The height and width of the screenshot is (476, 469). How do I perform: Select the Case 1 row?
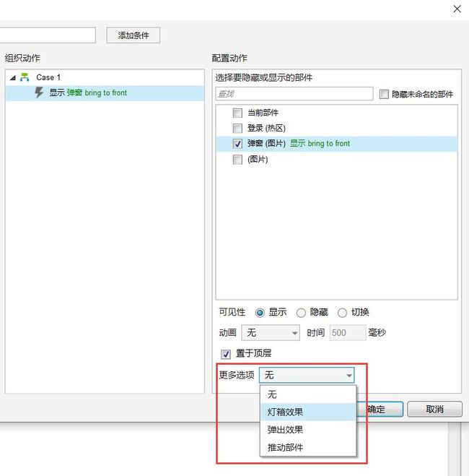pos(105,77)
